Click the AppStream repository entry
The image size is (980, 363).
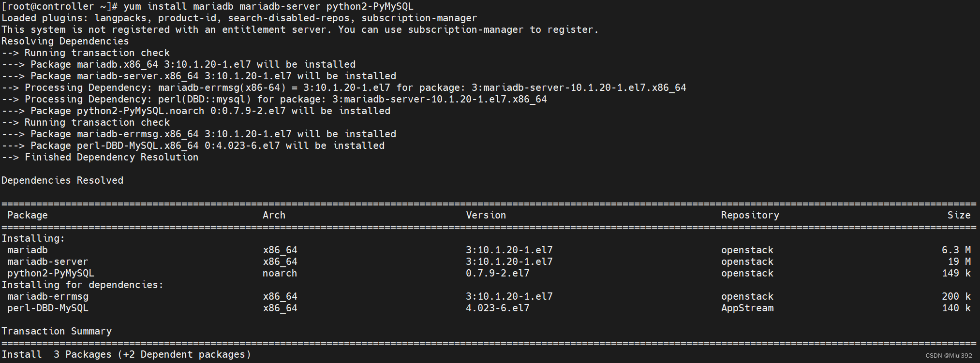click(747, 308)
